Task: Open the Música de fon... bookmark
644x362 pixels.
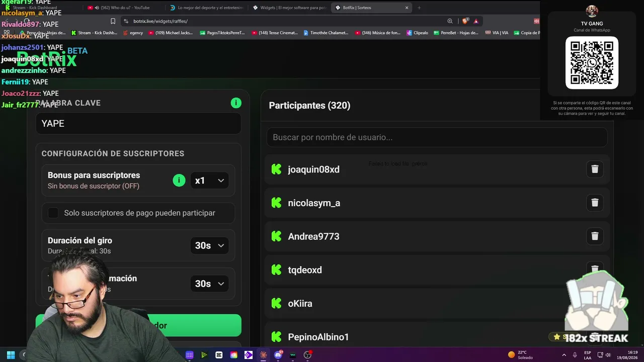Action: (378, 33)
